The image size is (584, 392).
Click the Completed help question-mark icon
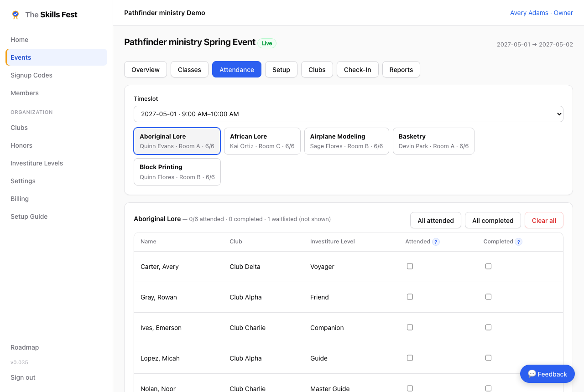[x=519, y=242]
